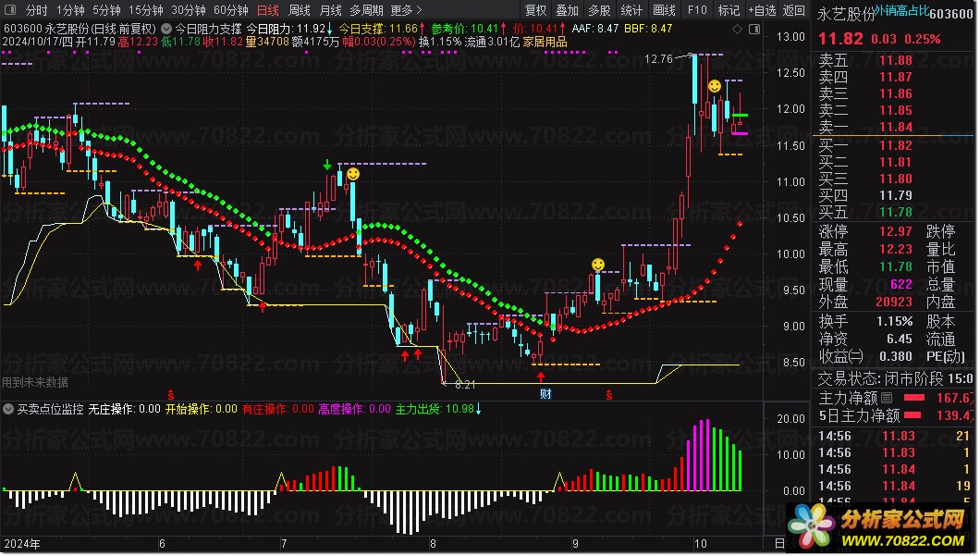Open the 多周期 multi-period view

click(366, 10)
